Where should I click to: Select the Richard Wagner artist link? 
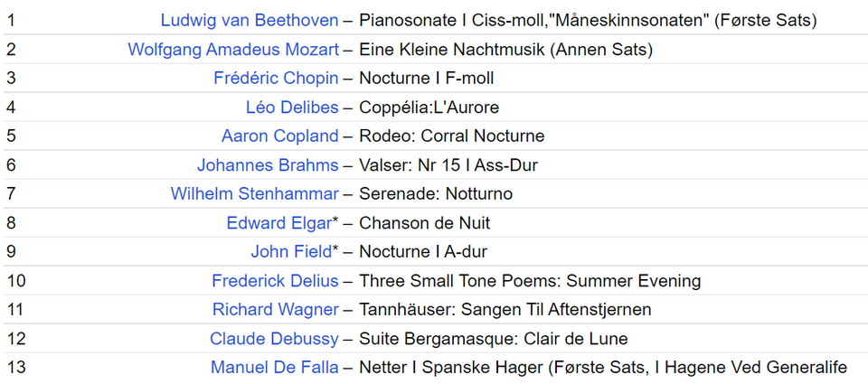pos(275,309)
